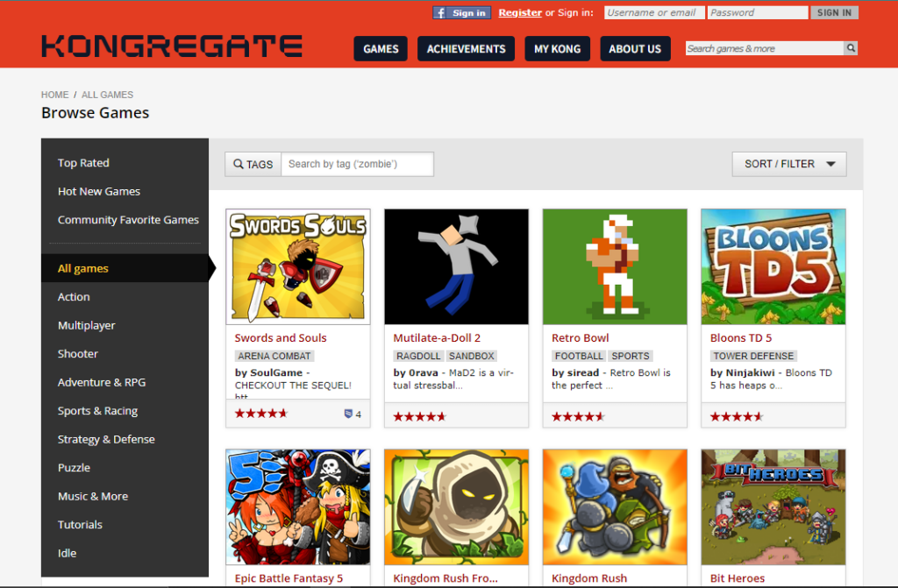The image size is (898, 588).
Task: Click the Retro Bowl star rating
Action: pos(578,416)
